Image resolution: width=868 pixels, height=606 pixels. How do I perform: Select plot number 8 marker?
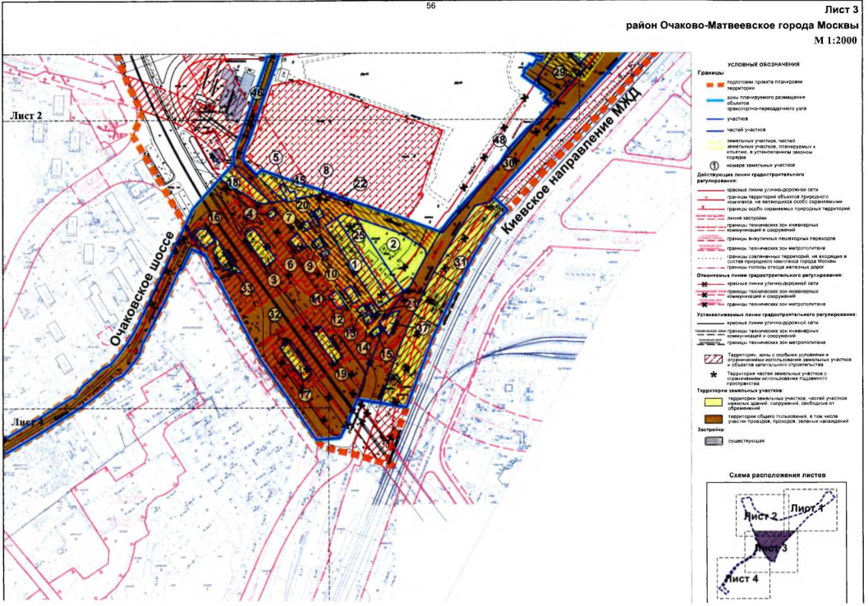(326, 171)
